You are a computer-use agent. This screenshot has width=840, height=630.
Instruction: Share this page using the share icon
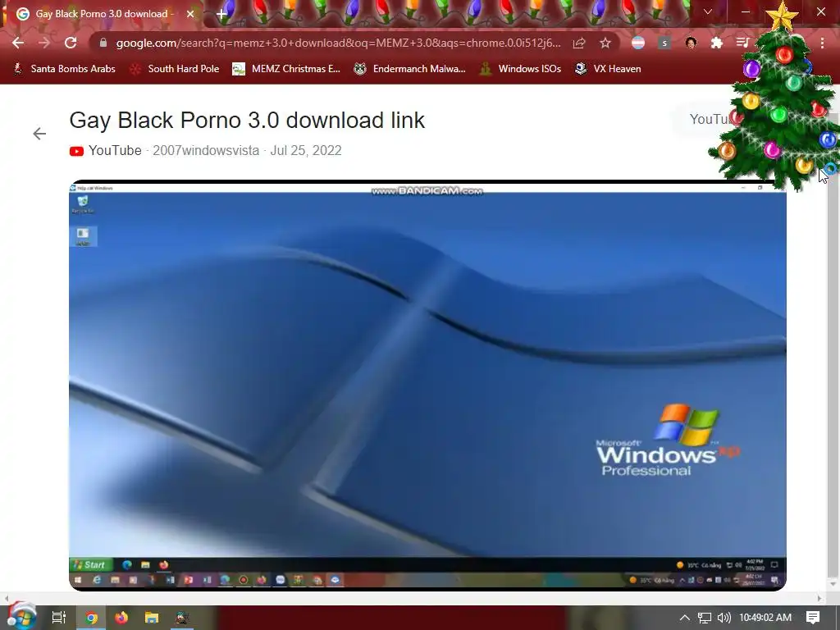tap(579, 43)
